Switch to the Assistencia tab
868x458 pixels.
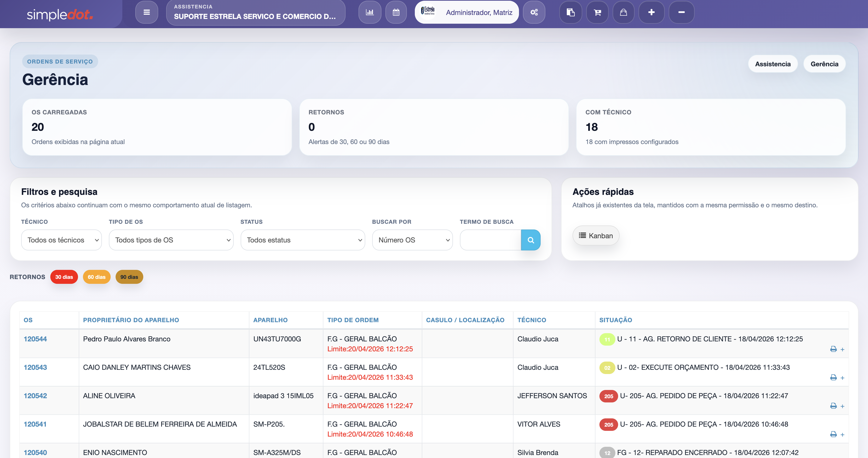click(x=773, y=64)
